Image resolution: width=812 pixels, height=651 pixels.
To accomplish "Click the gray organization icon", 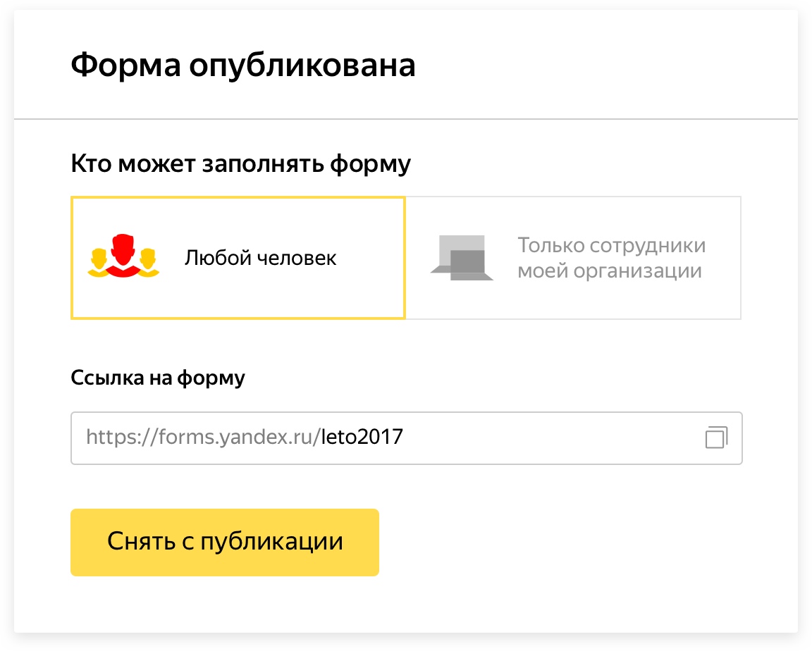I will 462,259.
